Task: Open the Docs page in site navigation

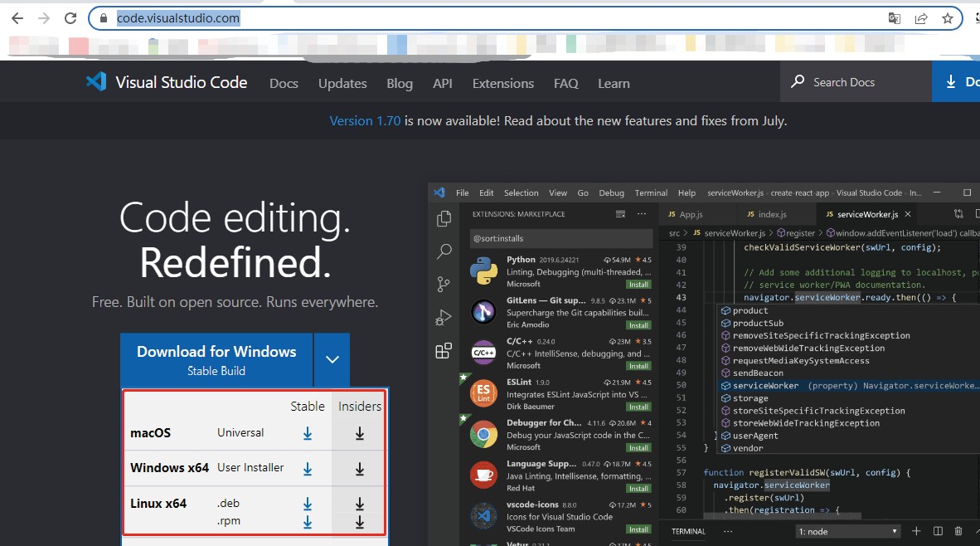Action: [x=284, y=83]
